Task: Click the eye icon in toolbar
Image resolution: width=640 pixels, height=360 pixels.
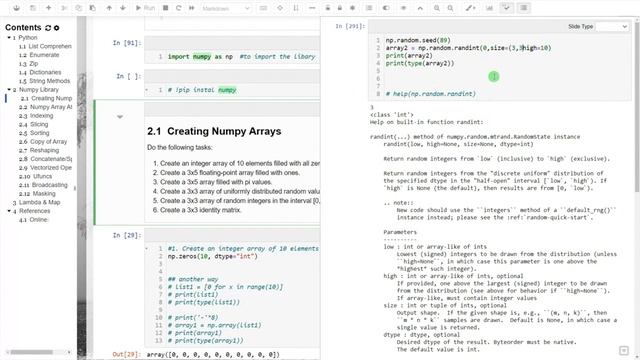Action: (403, 8)
